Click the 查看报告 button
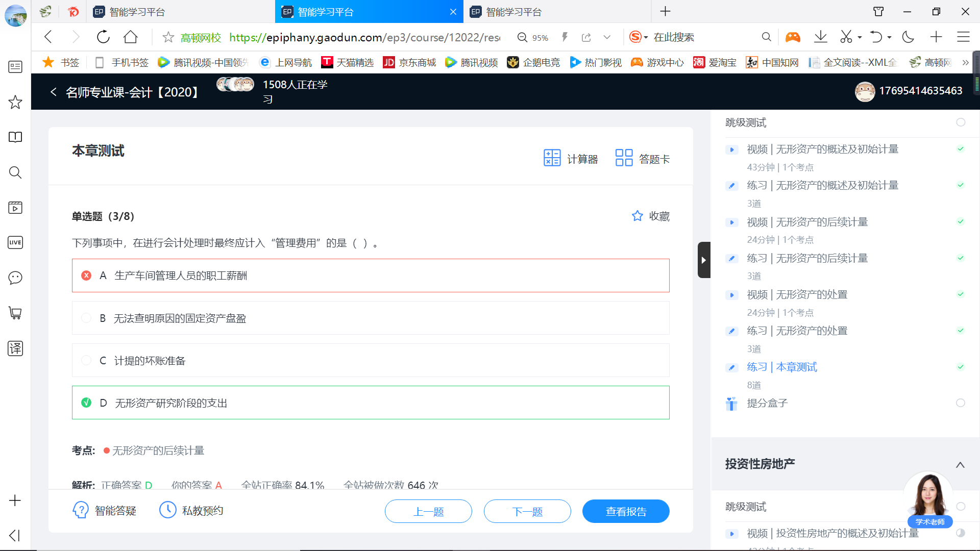This screenshot has height=551, width=980. click(x=625, y=511)
